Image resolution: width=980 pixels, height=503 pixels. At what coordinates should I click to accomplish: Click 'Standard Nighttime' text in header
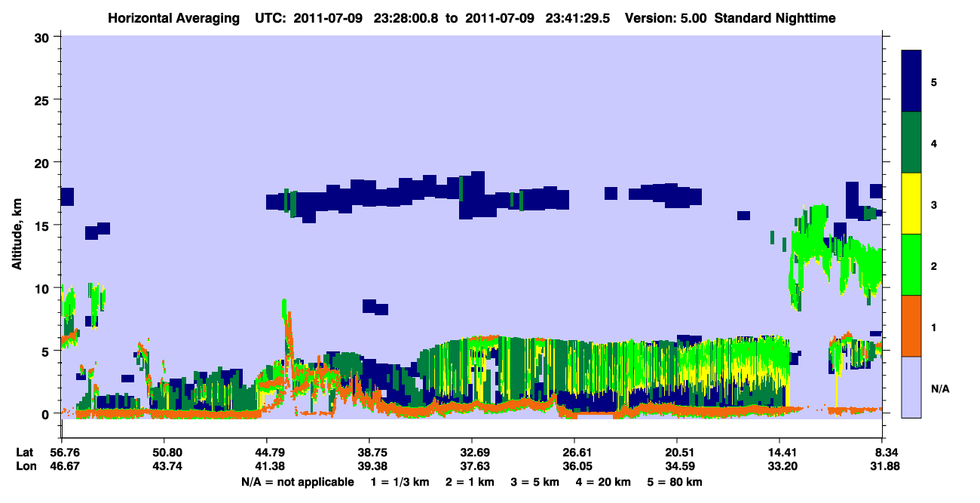pyautogui.click(x=775, y=18)
